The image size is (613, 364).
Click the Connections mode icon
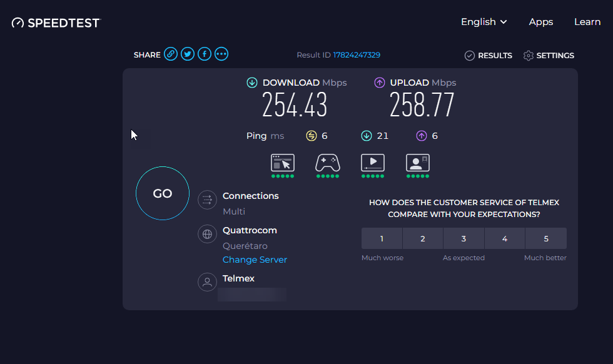tap(207, 200)
